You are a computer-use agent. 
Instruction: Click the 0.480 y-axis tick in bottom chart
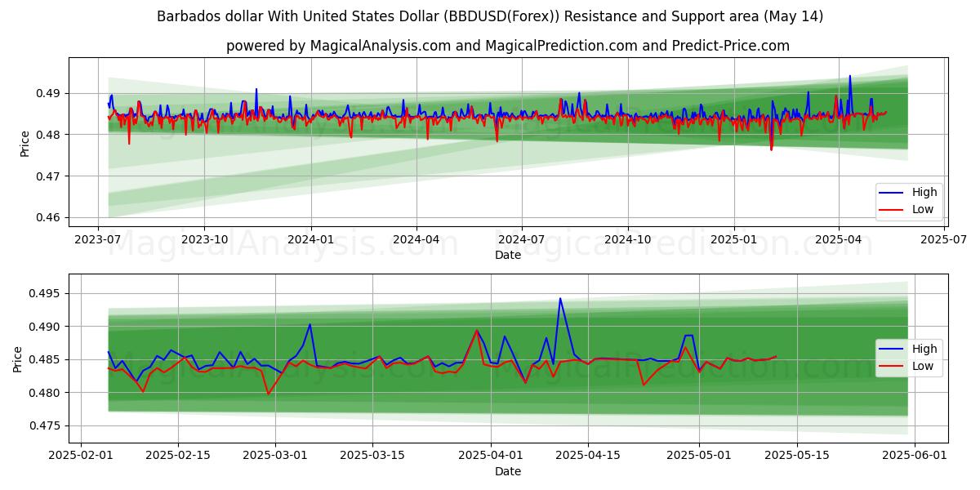click(46, 393)
